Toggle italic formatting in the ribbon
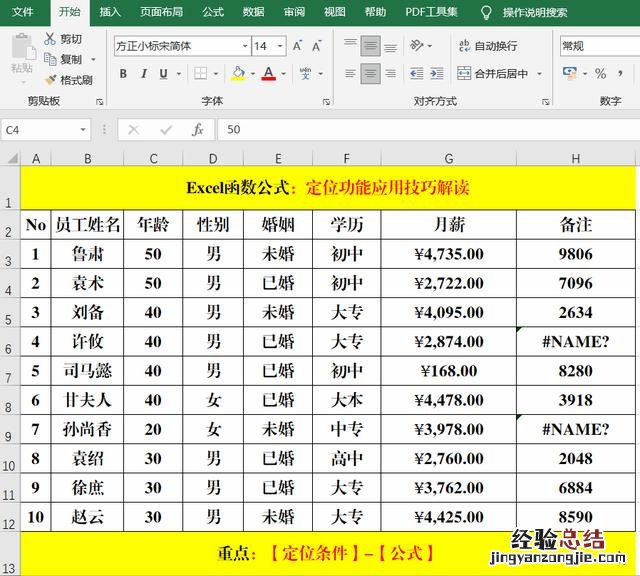Viewport: 640px width, 576px height. (x=144, y=74)
